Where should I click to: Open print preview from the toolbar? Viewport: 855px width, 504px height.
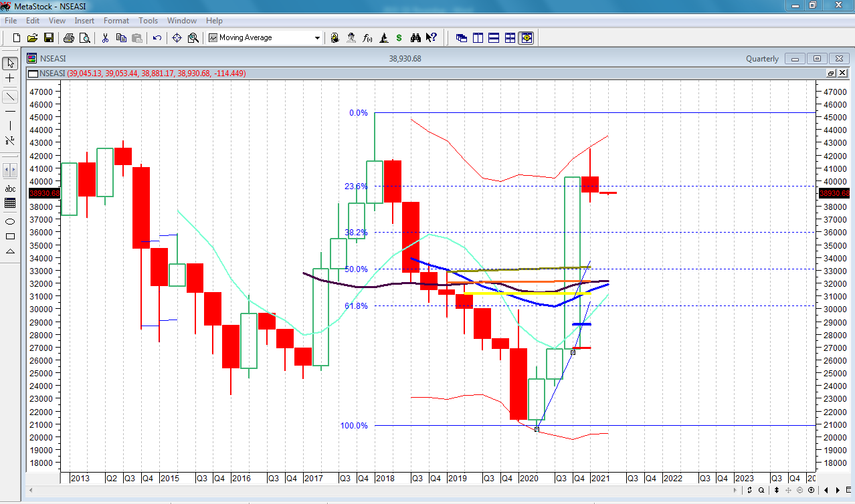[x=85, y=38]
